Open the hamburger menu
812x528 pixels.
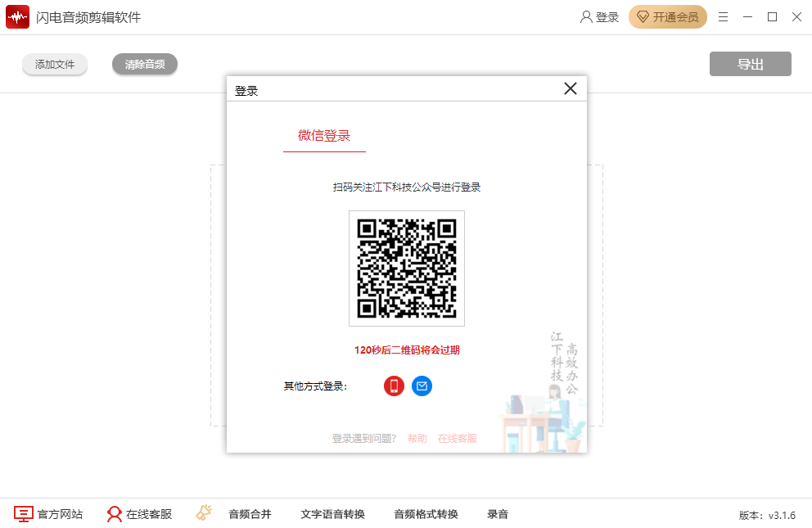click(723, 16)
